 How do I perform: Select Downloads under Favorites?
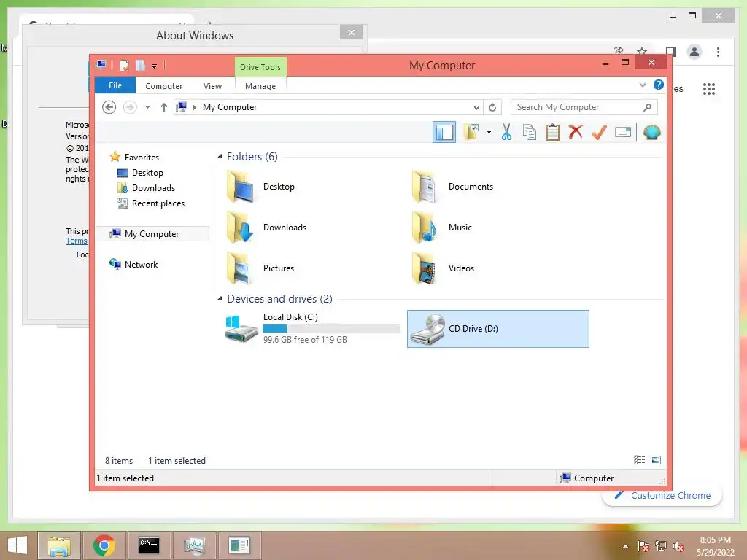click(x=153, y=187)
